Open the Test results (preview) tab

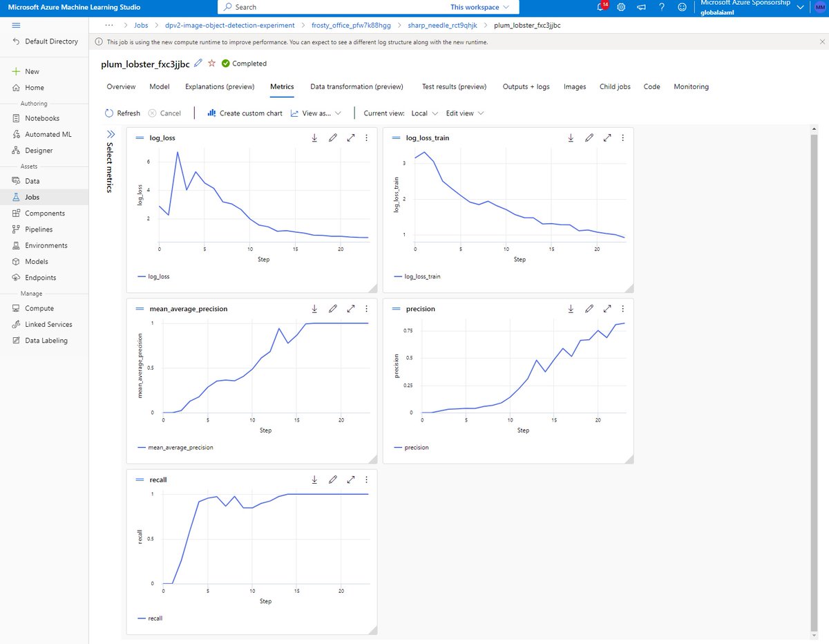[x=455, y=86]
